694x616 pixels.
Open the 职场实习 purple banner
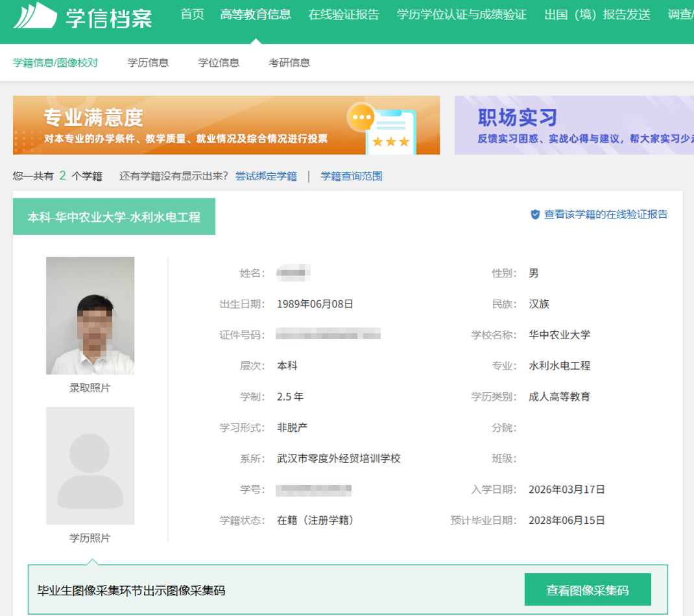574,125
